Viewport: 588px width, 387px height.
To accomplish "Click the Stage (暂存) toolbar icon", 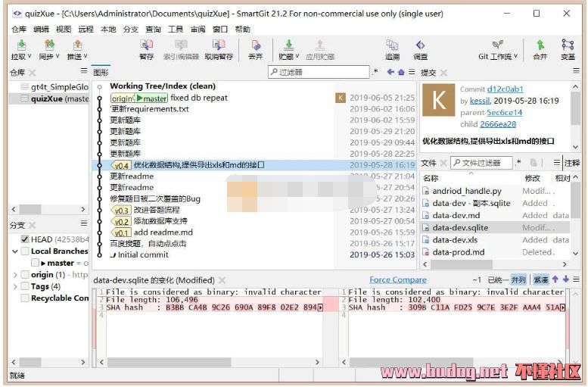I will (146, 45).
